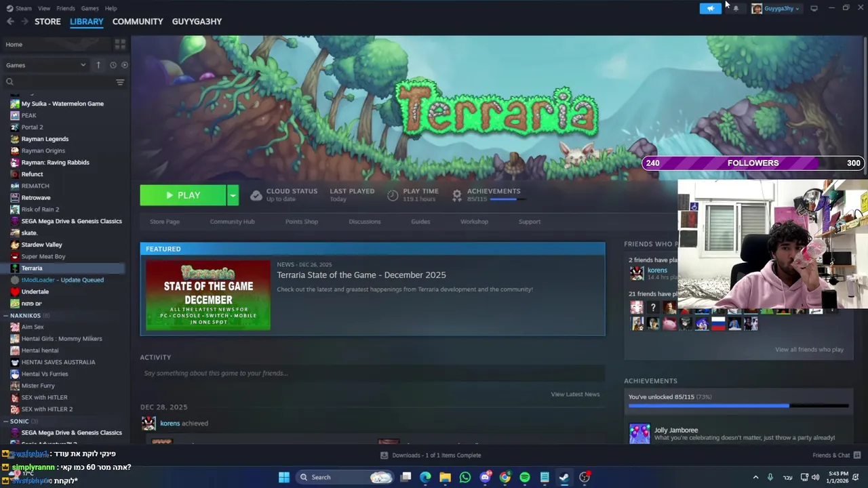Open the notifications bell
The image size is (868, 488).
[x=736, y=8]
